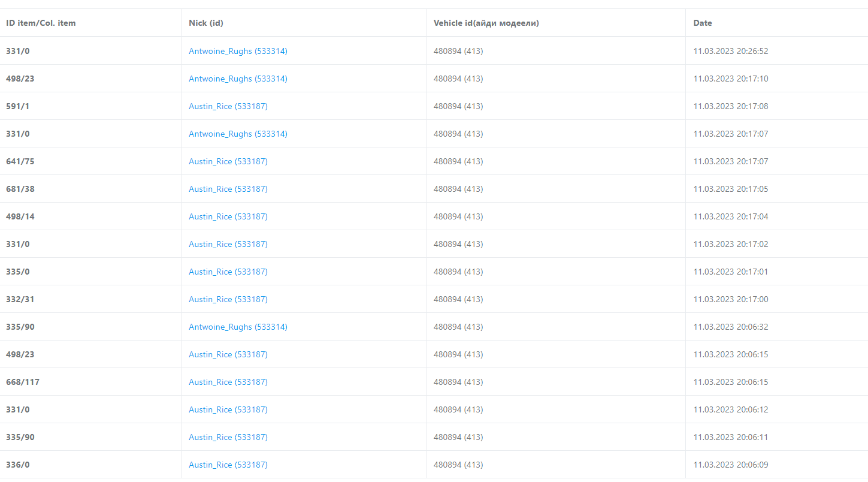Open Antwoine_Rughs link in the 20:26:52 row
Viewport: 868px width, 482px height.
(238, 52)
